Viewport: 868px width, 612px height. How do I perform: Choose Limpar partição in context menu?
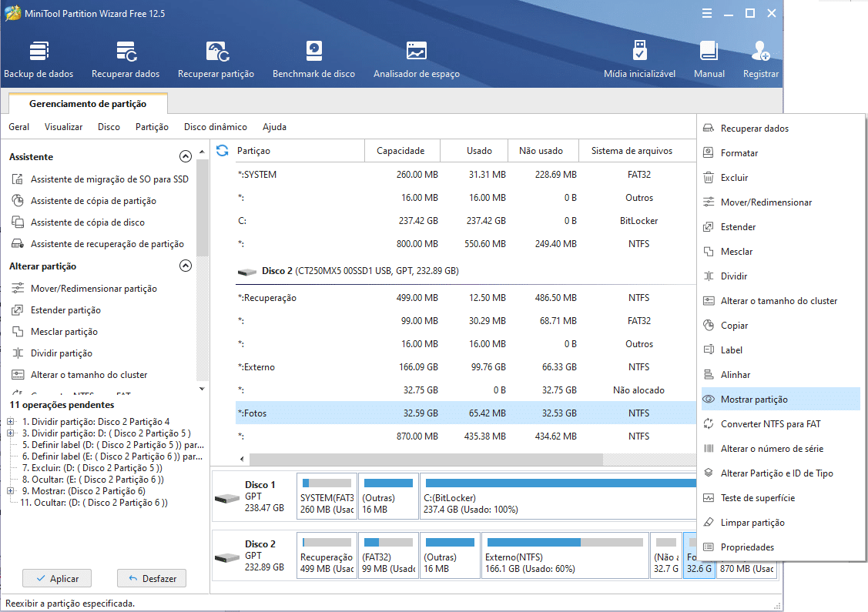(780, 523)
